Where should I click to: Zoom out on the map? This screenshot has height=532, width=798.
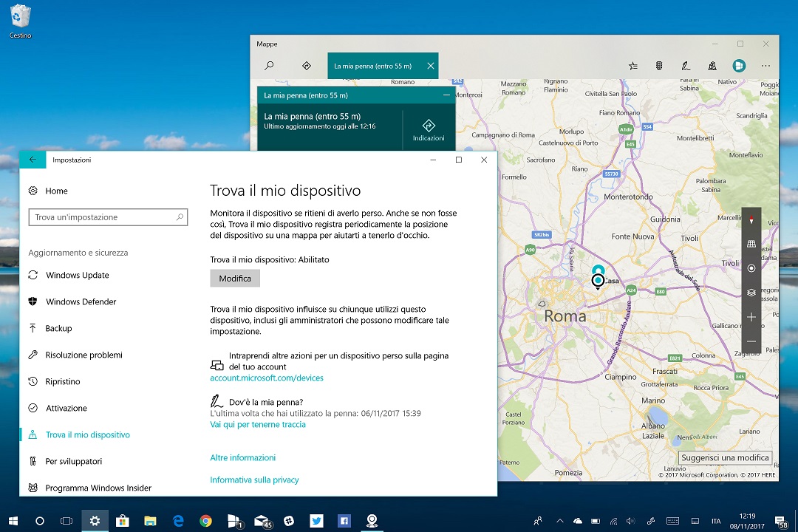tap(751, 341)
